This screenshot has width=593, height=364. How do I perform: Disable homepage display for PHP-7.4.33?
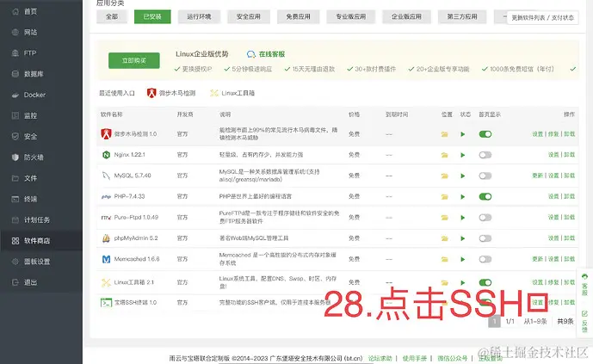[485, 196]
